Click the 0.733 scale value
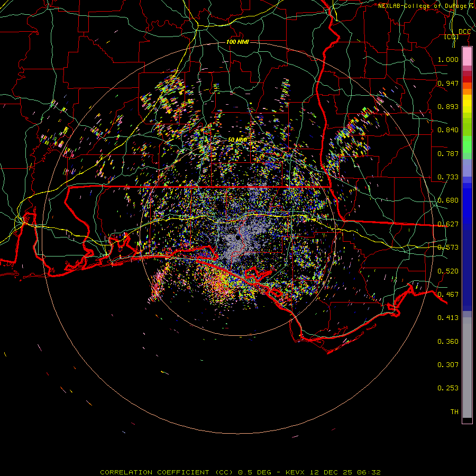The width and height of the screenshot is (476, 476). [448, 177]
